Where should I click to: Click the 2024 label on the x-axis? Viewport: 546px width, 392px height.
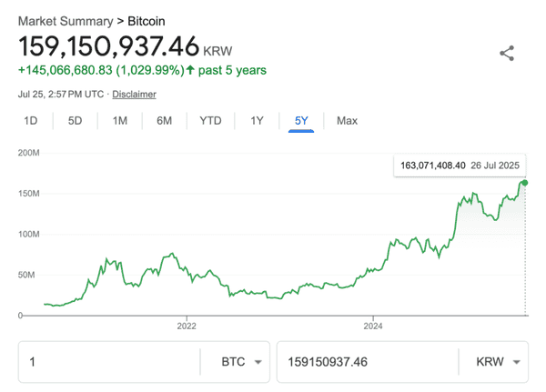tap(374, 325)
